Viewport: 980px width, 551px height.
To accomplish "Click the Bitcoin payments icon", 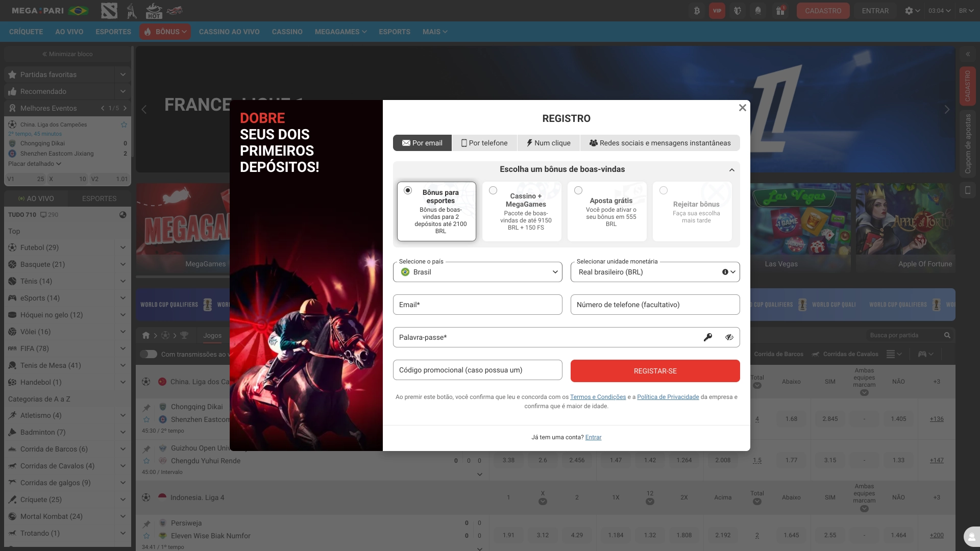I will point(697,11).
